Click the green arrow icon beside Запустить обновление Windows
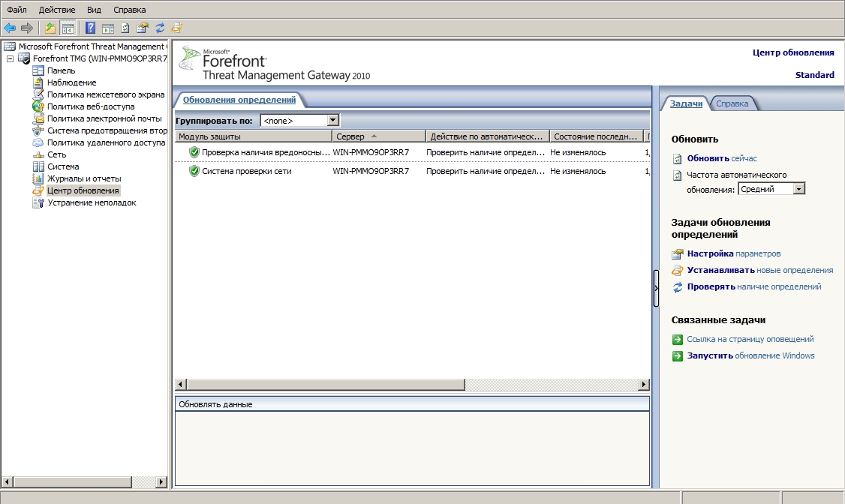 [678, 356]
